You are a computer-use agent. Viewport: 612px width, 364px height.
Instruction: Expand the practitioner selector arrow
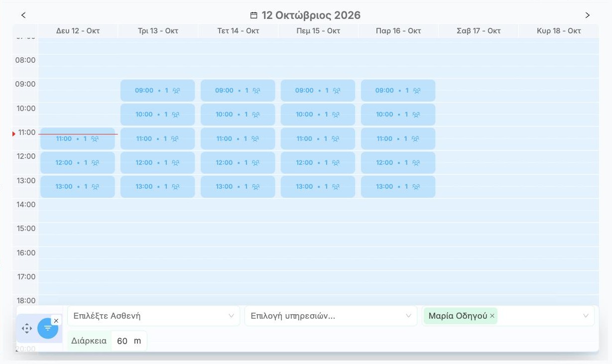click(x=586, y=316)
